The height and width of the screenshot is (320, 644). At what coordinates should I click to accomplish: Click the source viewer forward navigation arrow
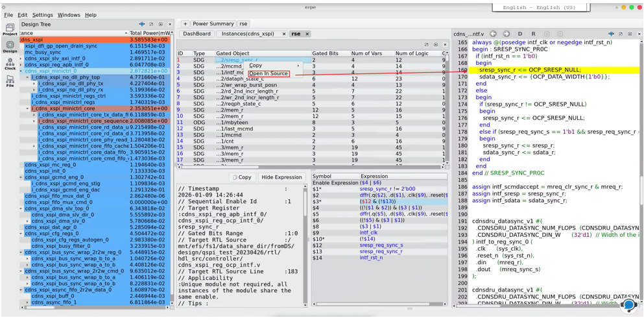pyautogui.click(x=507, y=34)
